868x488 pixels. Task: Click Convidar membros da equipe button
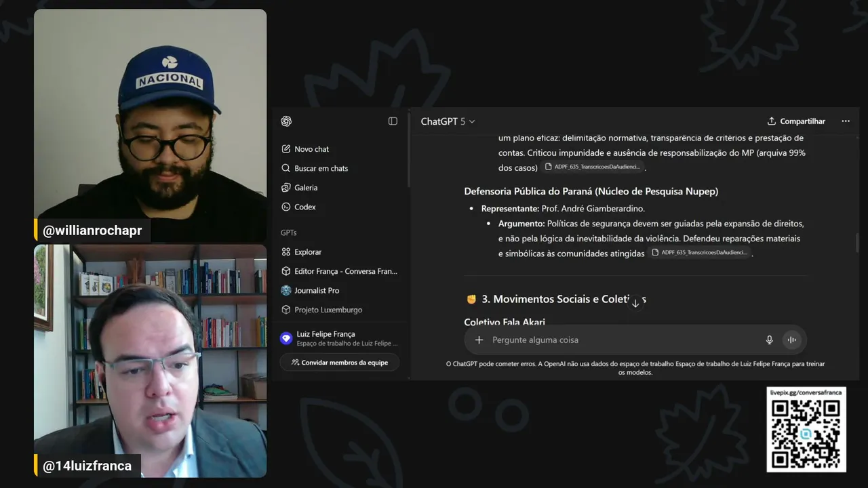pyautogui.click(x=339, y=363)
